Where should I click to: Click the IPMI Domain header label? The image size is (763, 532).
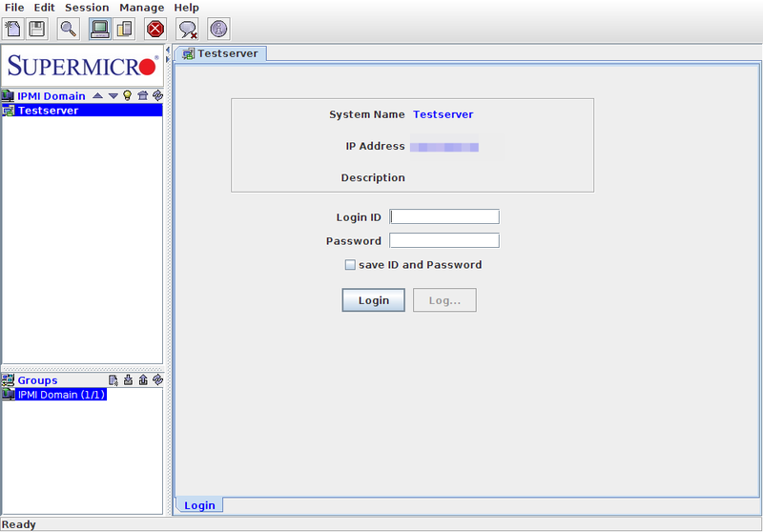52,95
